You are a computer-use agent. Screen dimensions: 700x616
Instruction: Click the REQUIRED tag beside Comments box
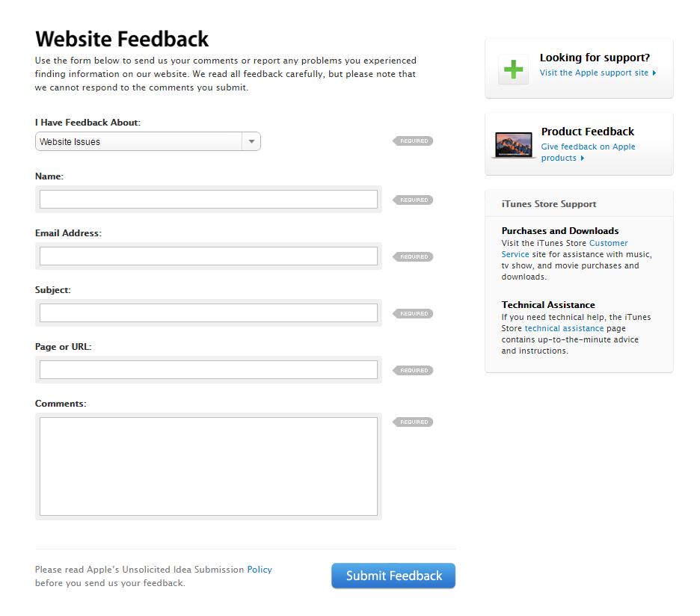[414, 422]
